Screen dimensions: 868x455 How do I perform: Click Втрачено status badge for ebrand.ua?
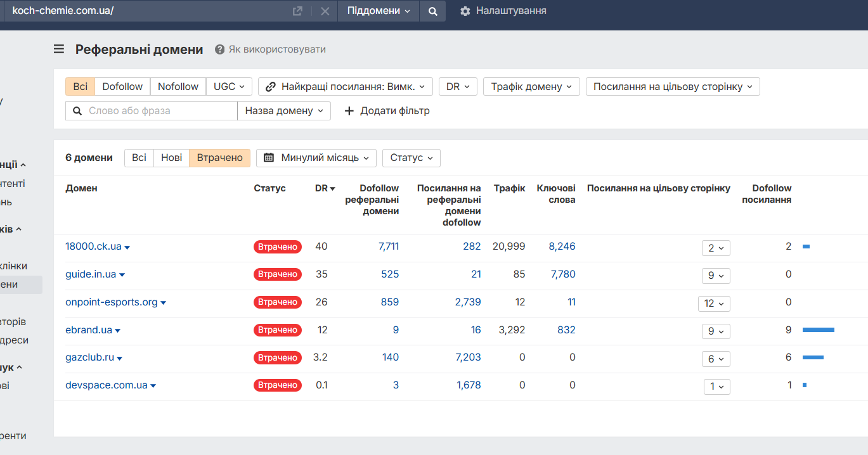click(278, 330)
